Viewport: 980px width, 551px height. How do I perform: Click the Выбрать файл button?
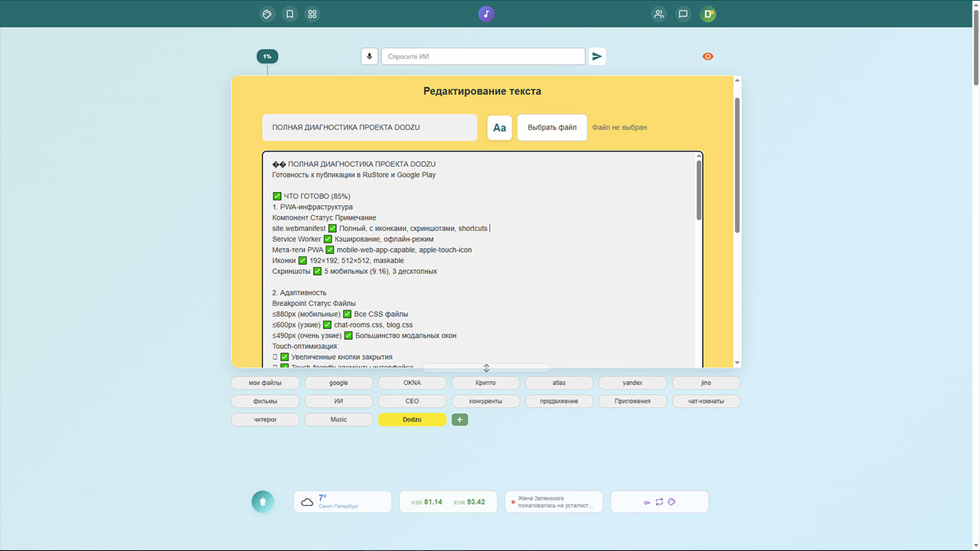(x=552, y=128)
